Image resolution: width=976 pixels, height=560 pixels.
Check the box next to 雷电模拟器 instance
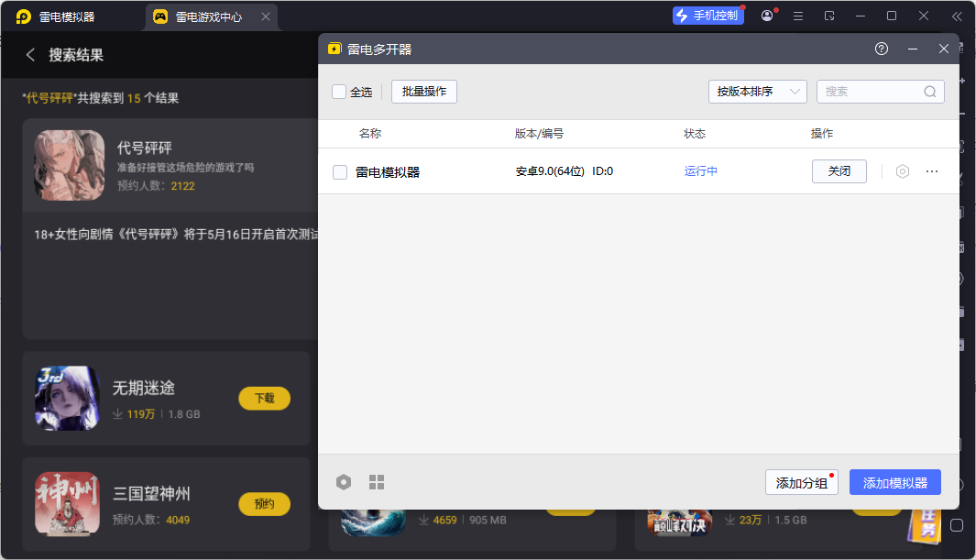(x=340, y=172)
